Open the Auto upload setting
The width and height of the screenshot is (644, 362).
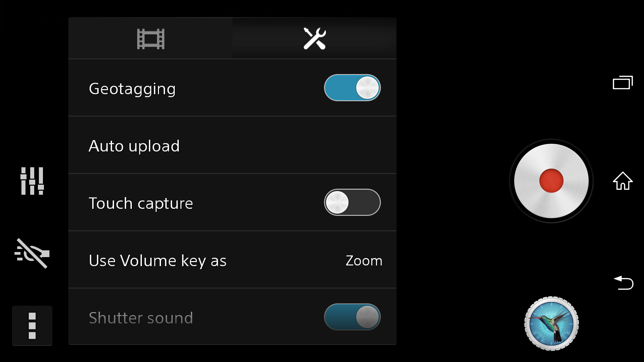(232, 145)
